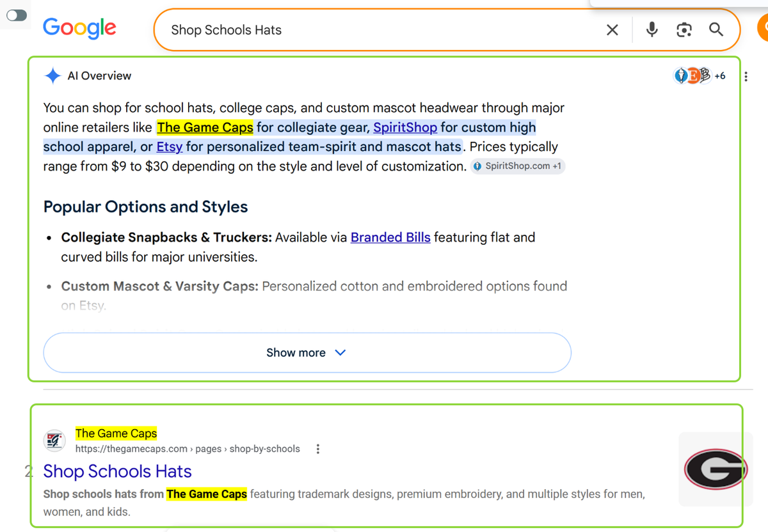Click the Collegiate Snapbacks & Truckers text

166,238
